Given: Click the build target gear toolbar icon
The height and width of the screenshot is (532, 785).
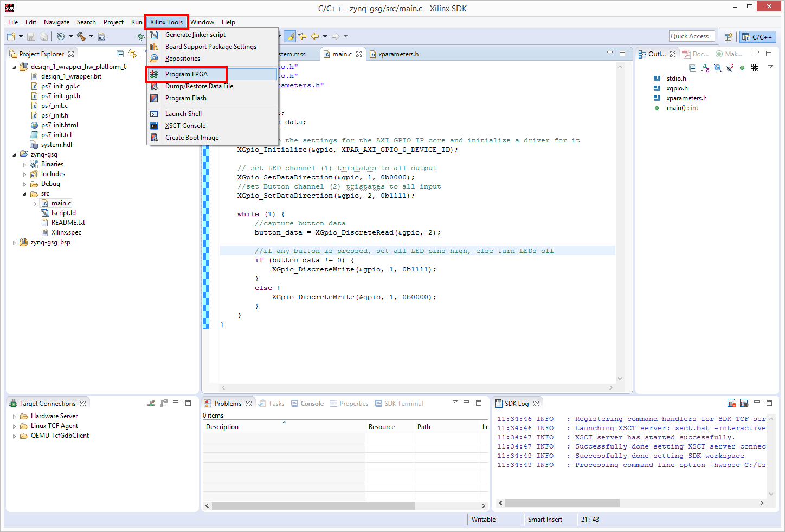Looking at the screenshot, I should point(61,36).
